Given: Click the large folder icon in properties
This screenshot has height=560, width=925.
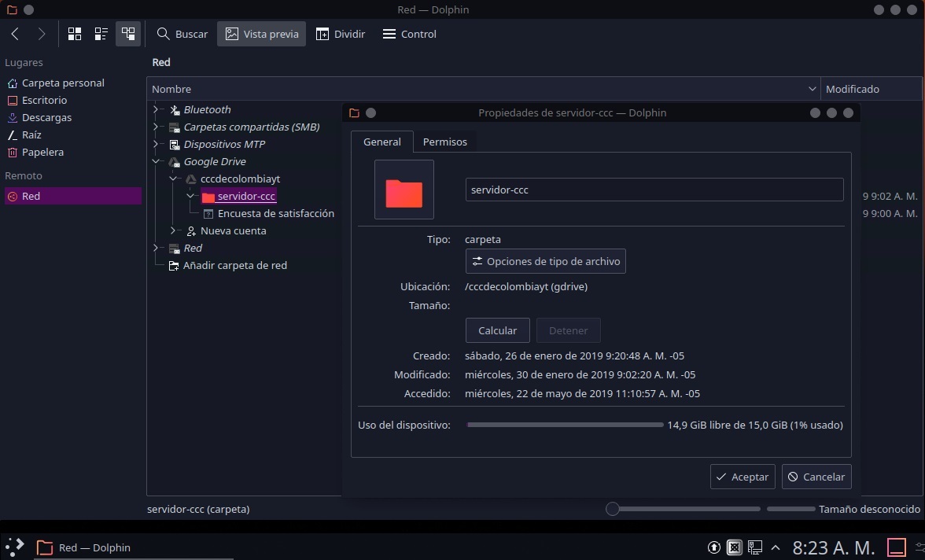Looking at the screenshot, I should [x=404, y=190].
